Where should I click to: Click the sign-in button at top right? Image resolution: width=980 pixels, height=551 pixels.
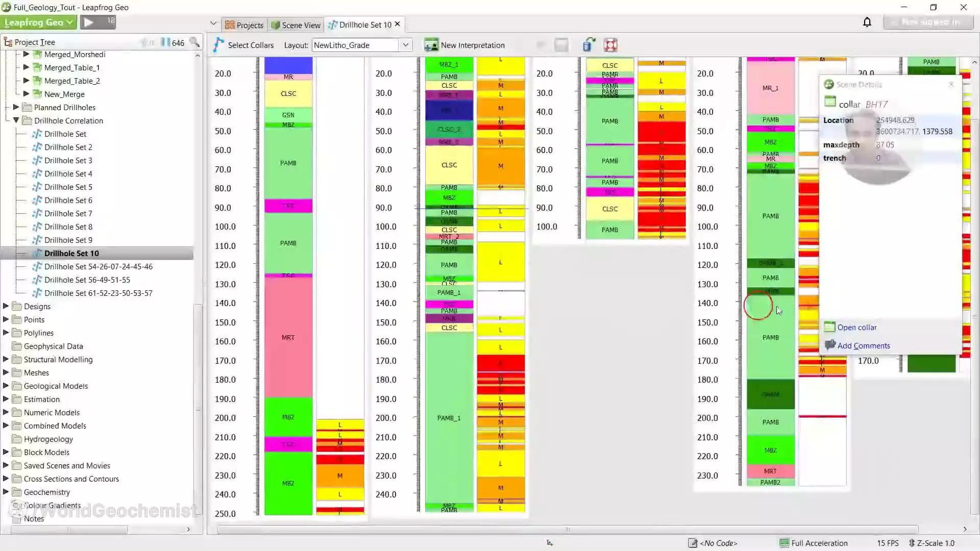tap(928, 22)
